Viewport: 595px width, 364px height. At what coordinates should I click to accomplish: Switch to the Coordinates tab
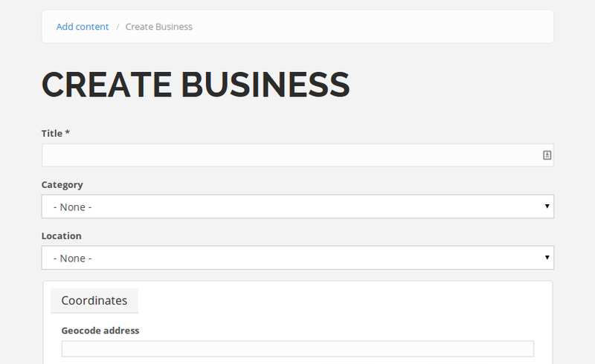[94, 301]
